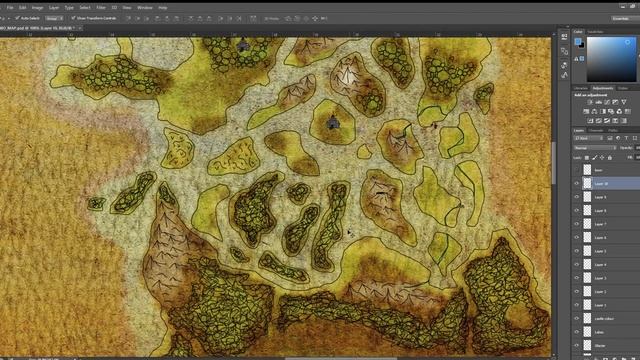The height and width of the screenshot is (360, 640).
Task: Add a Posterize adjustment
Action: 598,121
